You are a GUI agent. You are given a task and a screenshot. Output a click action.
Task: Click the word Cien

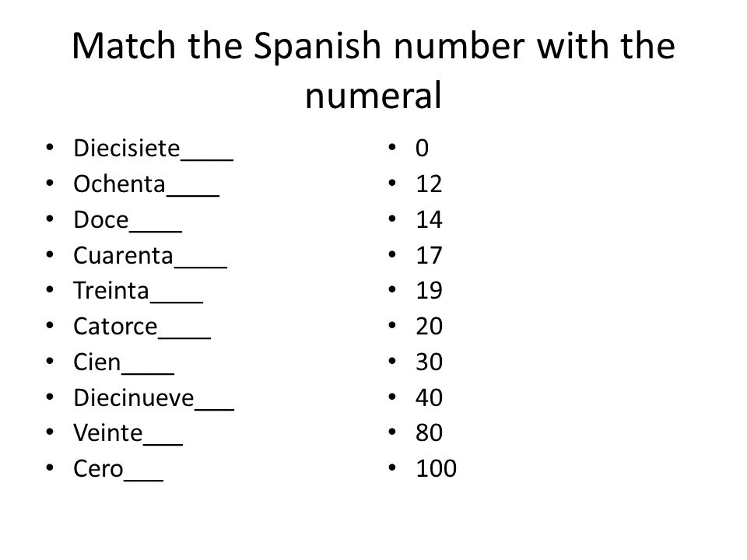coord(97,362)
